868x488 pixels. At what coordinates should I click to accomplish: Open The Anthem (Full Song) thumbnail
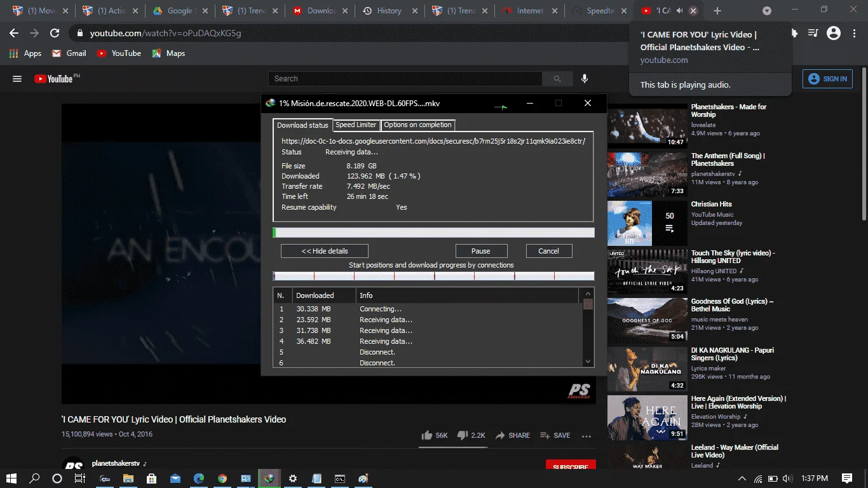click(648, 175)
